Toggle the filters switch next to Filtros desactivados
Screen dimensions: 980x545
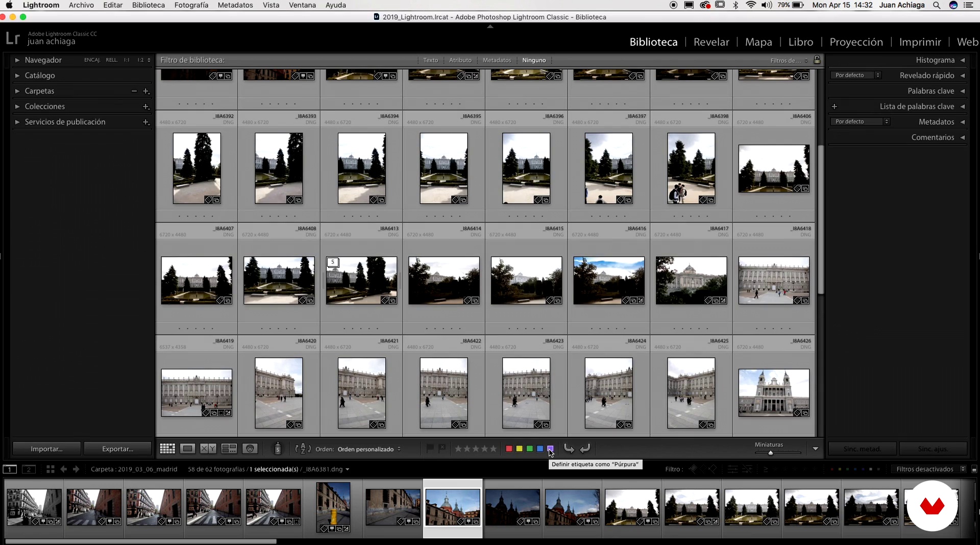pyautogui.click(x=974, y=469)
